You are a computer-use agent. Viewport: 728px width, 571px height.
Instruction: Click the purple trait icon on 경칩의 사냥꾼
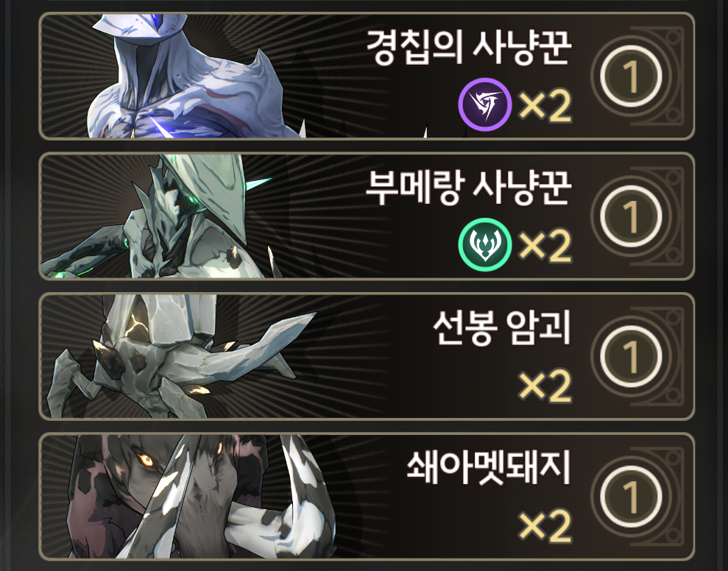click(x=484, y=104)
